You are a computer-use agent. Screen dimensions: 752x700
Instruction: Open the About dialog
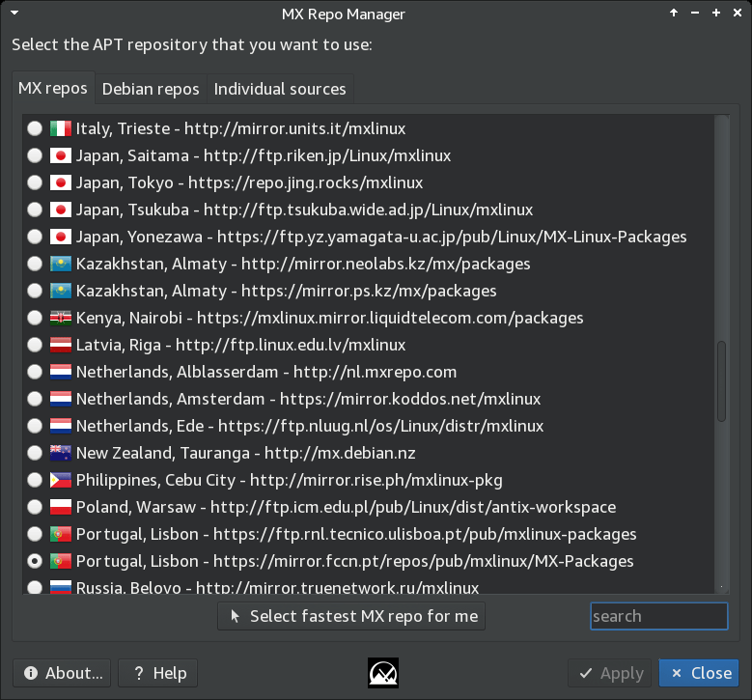[63, 673]
